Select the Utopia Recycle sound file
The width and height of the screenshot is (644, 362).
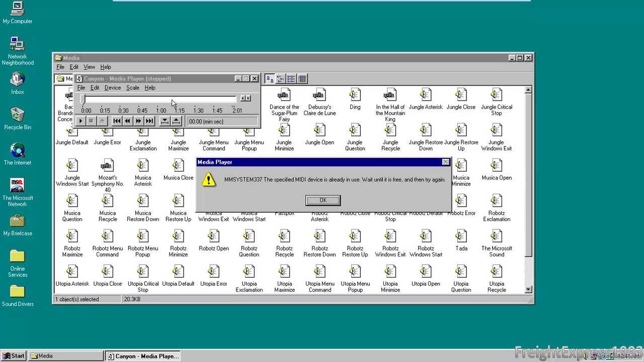(x=497, y=278)
